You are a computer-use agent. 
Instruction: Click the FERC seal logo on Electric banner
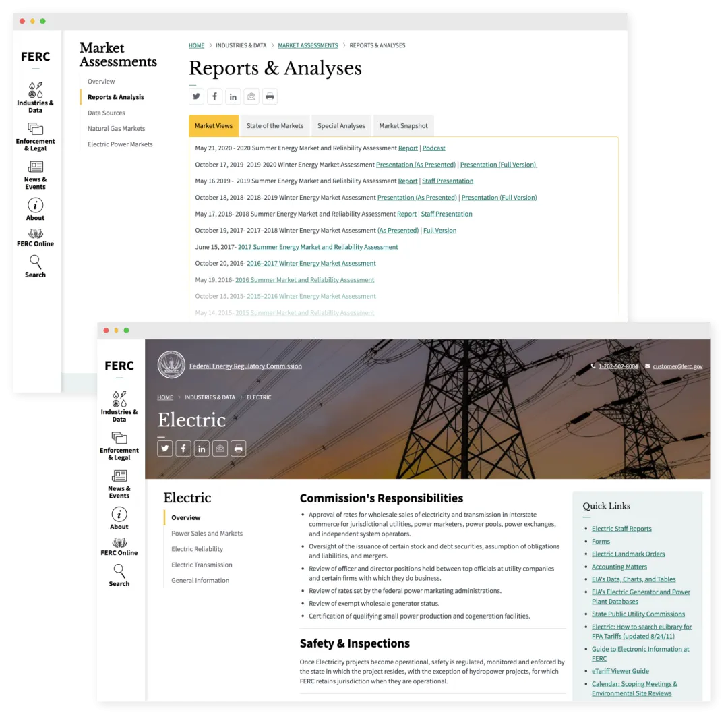pyautogui.click(x=171, y=365)
